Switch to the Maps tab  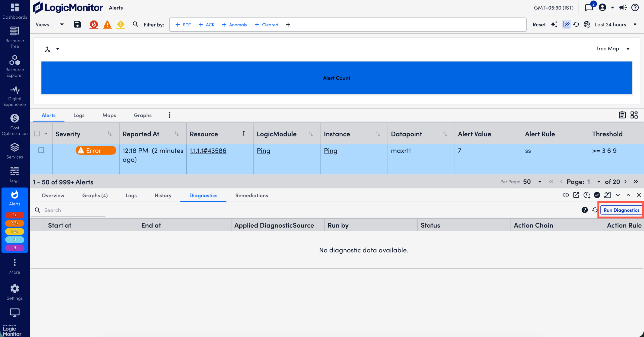[x=109, y=115]
